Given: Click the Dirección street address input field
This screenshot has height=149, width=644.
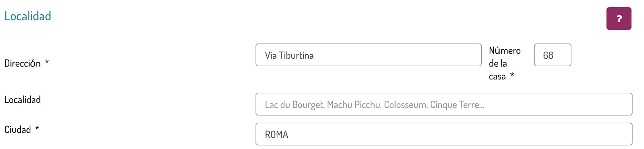Looking at the screenshot, I should pyautogui.click(x=368, y=55).
